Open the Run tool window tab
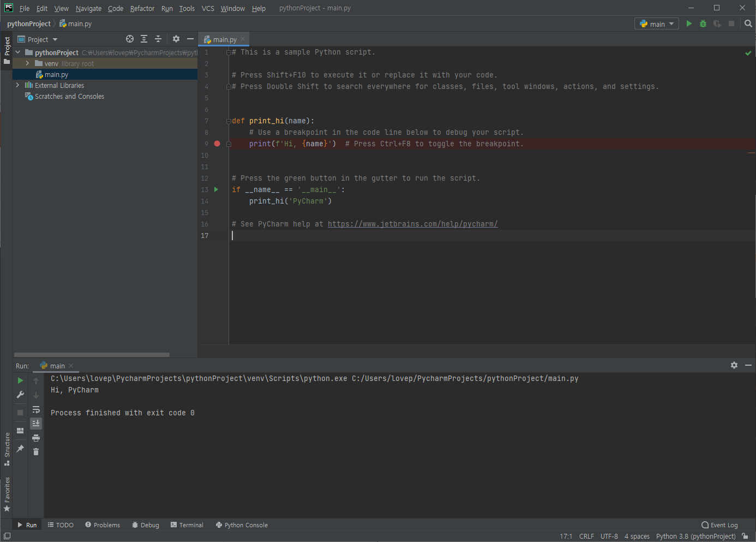Image resolution: width=756 pixels, height=542 pixels. coord(27,525)
